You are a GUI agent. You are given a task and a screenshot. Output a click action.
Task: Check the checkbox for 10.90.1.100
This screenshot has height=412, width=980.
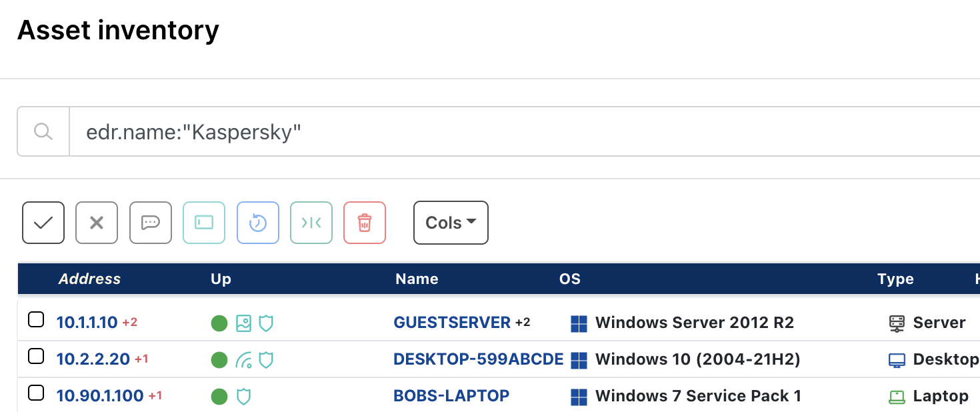point(36,393)
